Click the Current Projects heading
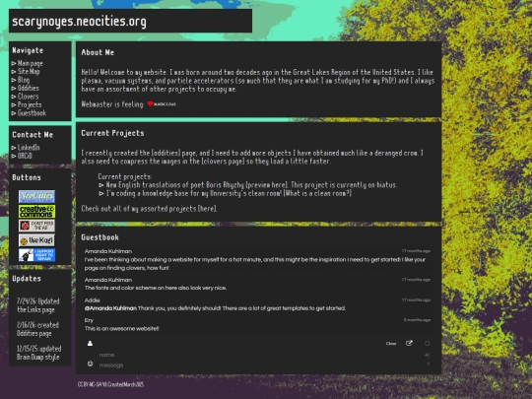The height and width of the screenshot is (399, 532). [x=112, y=133]
